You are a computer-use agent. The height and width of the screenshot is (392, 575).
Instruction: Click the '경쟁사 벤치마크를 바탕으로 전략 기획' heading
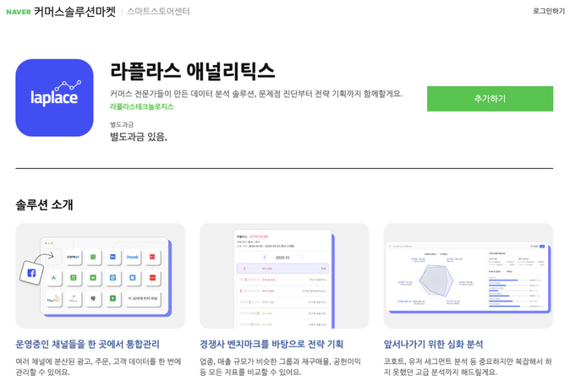(x=271, y=344)
